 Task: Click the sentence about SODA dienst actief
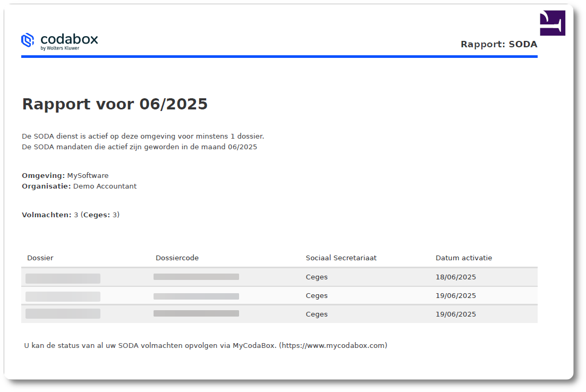pyautogui.click(x=143, y=136)
